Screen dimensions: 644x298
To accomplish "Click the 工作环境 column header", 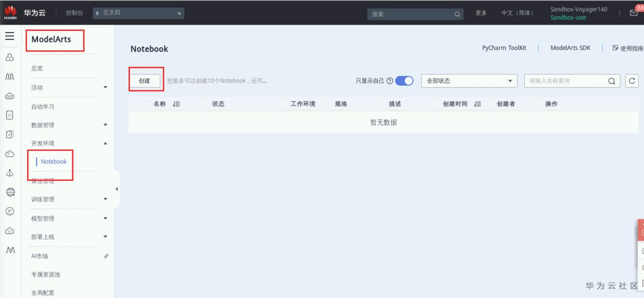I will (x=303, y=104).
